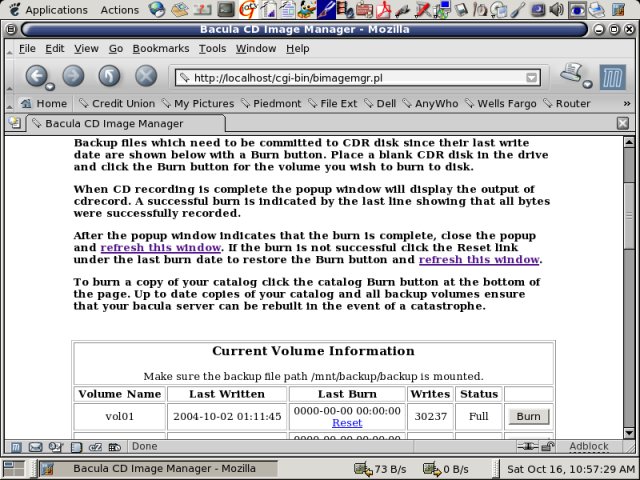This screenshot has height=480, width=640.
Task: Click the crescent moon monitor panel icon
Action: click(538, 9)
